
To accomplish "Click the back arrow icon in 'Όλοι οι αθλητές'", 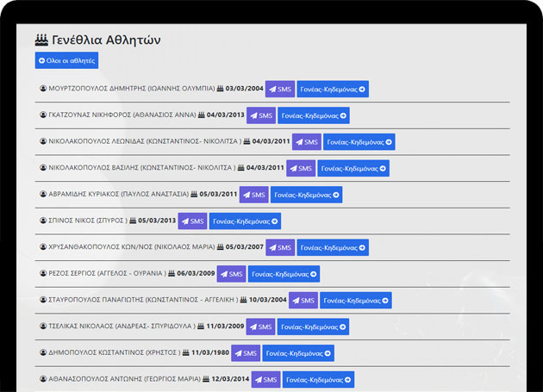I will 42,60.
